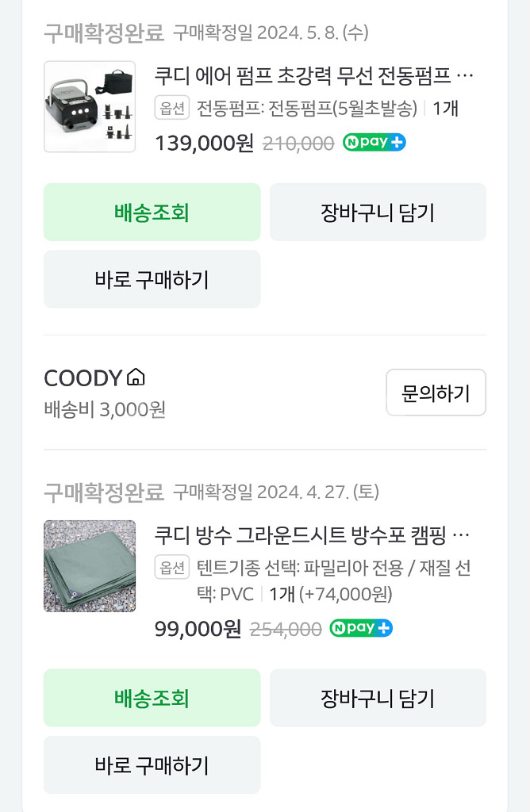Visit the COODY store name link
The width and height of the screenshot is (530, 812).
click(83, 378)
